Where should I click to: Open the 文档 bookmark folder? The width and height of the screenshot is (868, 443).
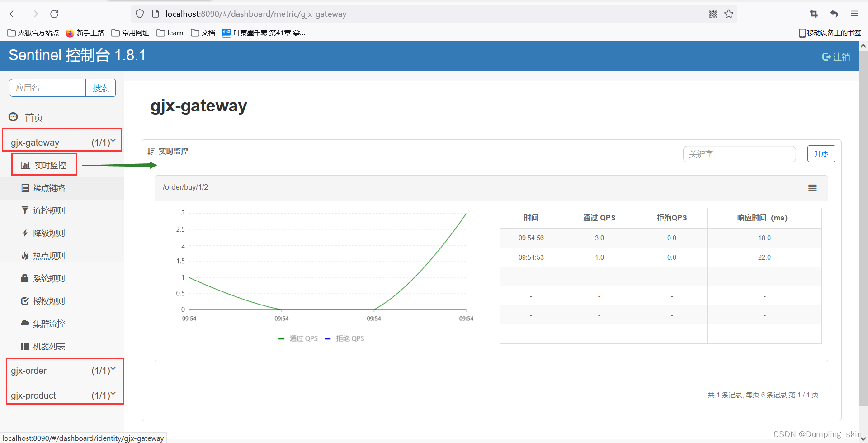click(x=203, y=33)
